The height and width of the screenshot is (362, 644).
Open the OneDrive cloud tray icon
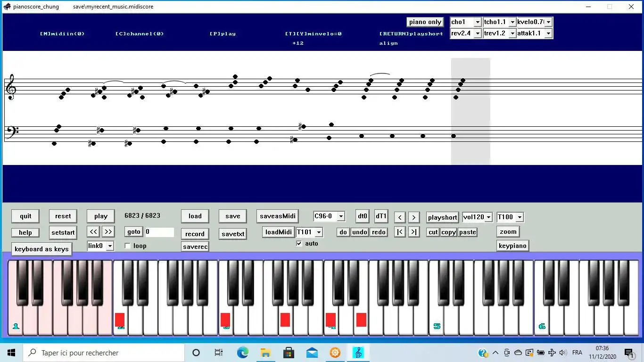(518, 353)
